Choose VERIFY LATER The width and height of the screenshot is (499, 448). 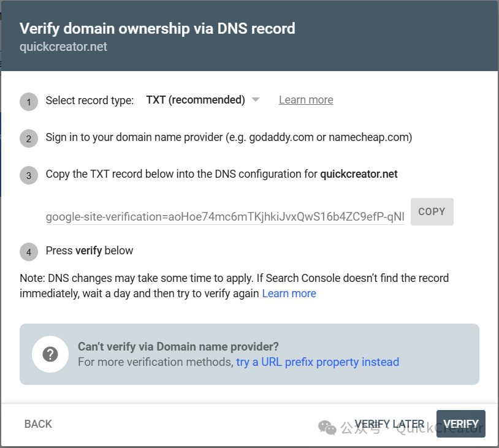[x=389, y=424]
